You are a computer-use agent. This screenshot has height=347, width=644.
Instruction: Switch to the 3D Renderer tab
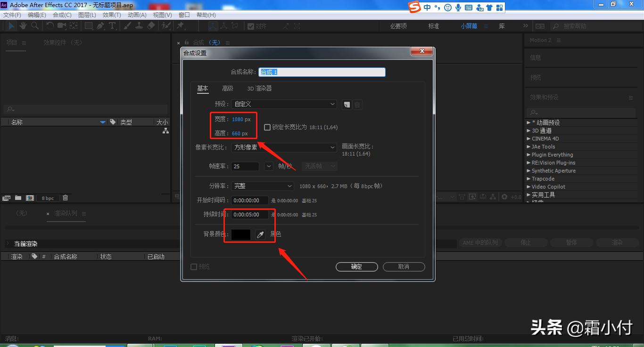[259, 89]
